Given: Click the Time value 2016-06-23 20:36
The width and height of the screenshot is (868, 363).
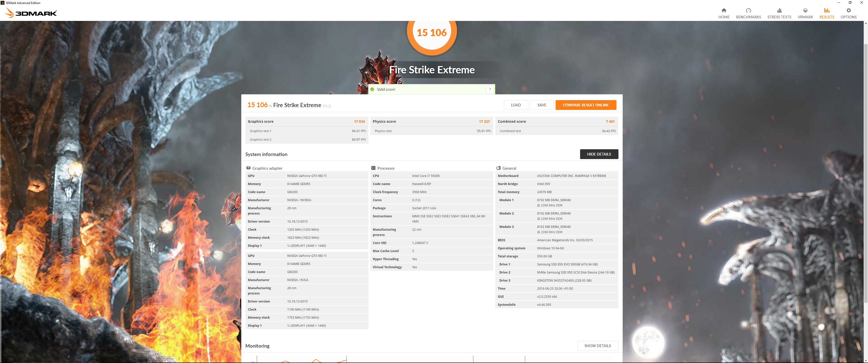Looking at the screenshot, I should [555, 289].
